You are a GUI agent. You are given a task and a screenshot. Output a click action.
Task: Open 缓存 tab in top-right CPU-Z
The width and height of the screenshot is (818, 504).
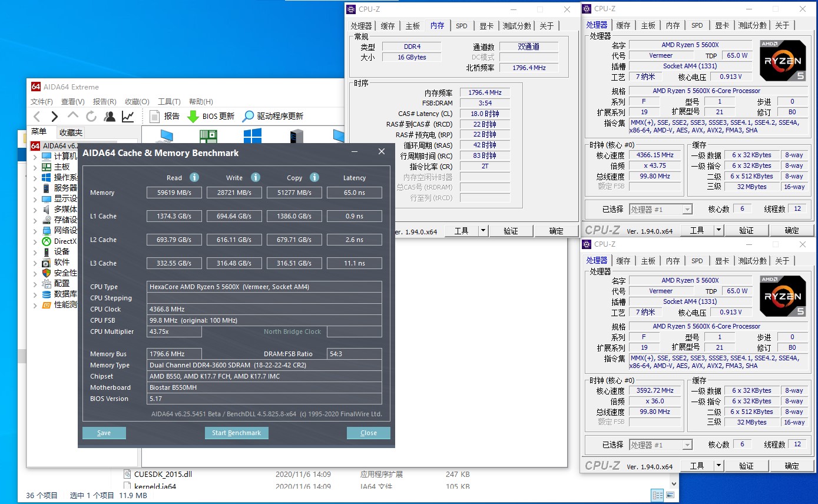pyautogui.click(x=623, y=25)
